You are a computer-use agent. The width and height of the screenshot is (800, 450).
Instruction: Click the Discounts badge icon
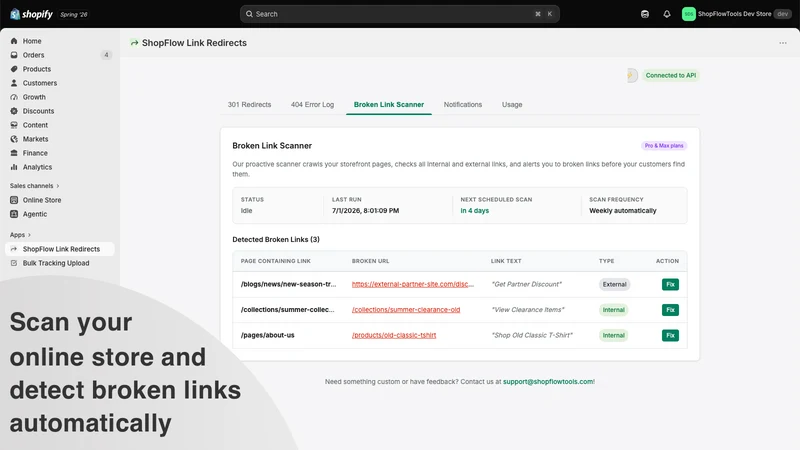(14, 111)
